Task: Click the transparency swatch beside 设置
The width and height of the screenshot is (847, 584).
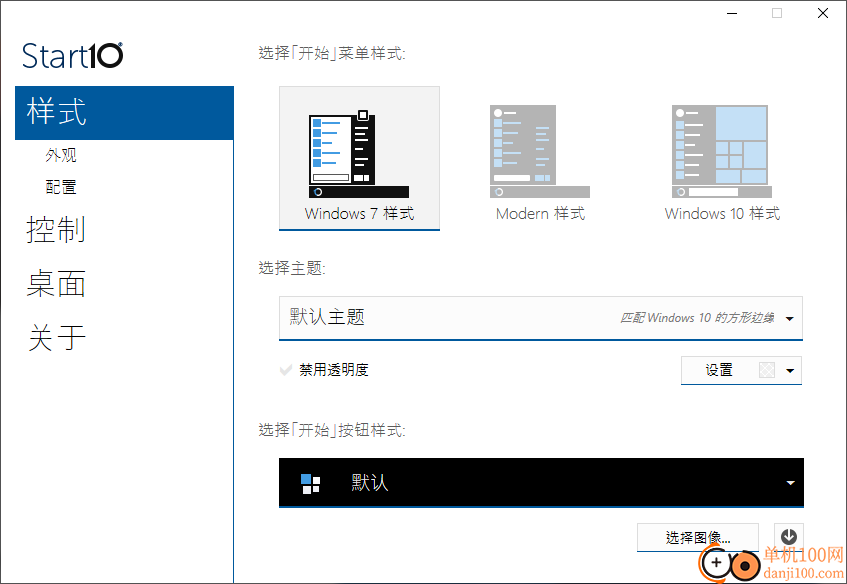Action: (x=767, y=370)
